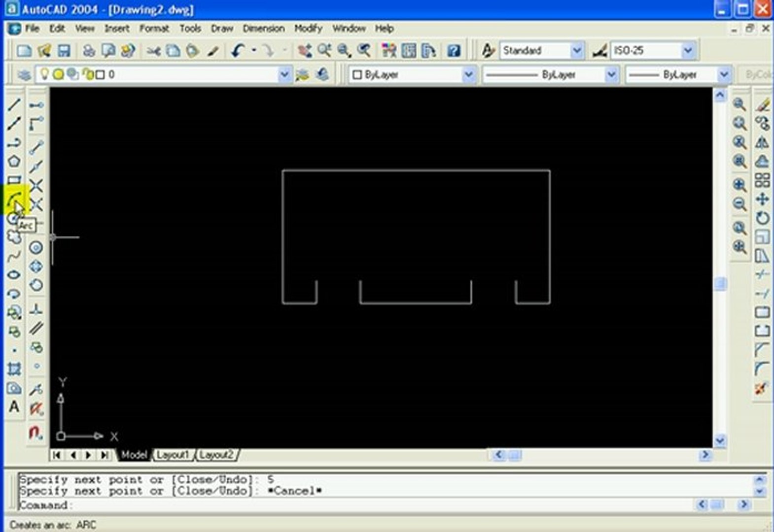This screenshot has height=532, width=774.
Task: Open the ISO-25 dimension style dropdown
Action: (688, 50)
